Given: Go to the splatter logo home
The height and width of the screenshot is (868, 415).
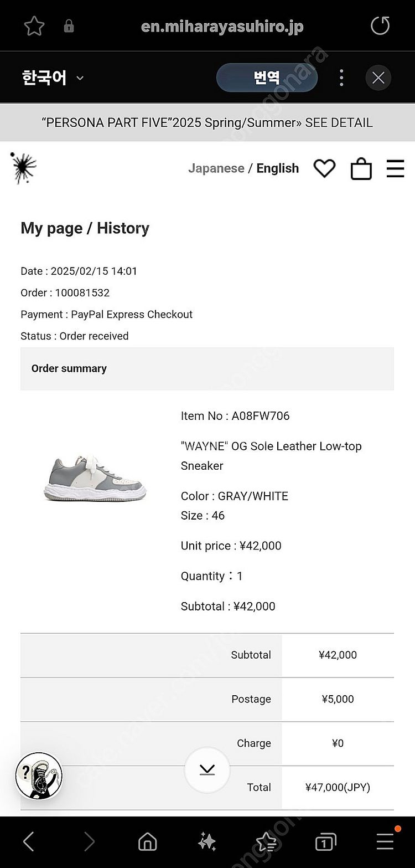Looking at the screenshot, I should pos(23,168).
